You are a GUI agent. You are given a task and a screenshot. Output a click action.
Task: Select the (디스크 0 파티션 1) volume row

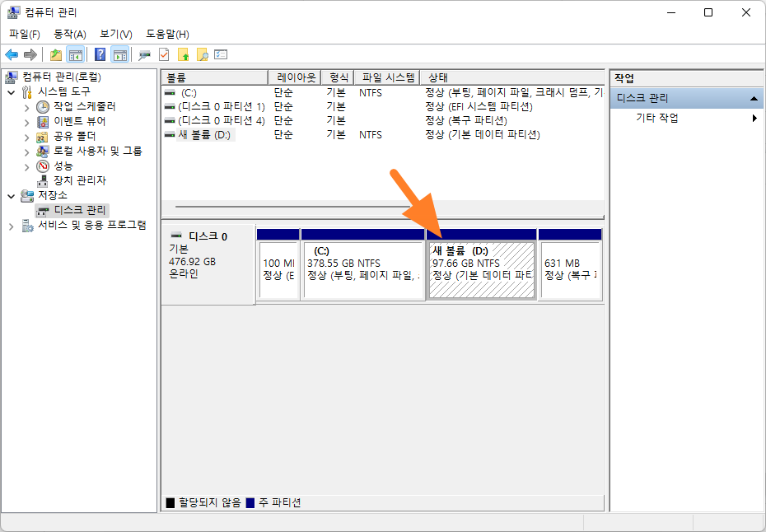[383, 106]
